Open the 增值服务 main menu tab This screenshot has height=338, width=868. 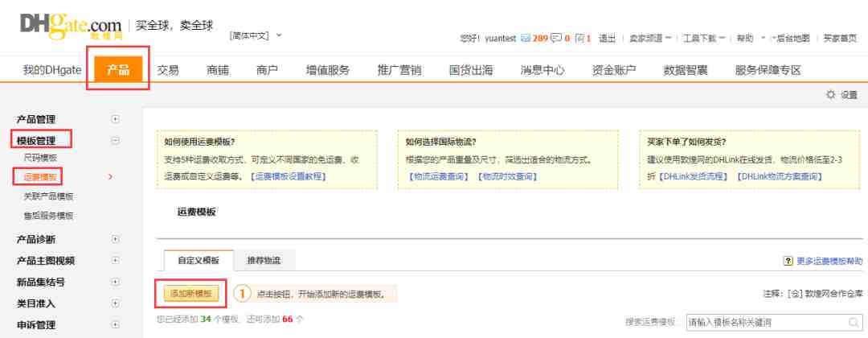click(328, 70)
